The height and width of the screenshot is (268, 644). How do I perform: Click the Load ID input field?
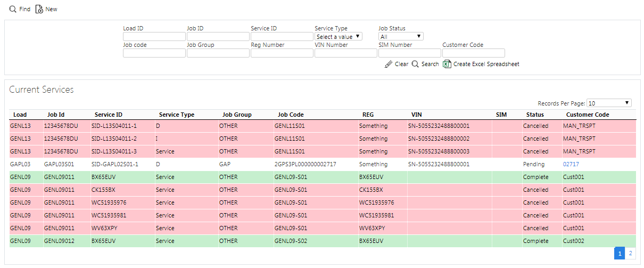tap(154, 36)
